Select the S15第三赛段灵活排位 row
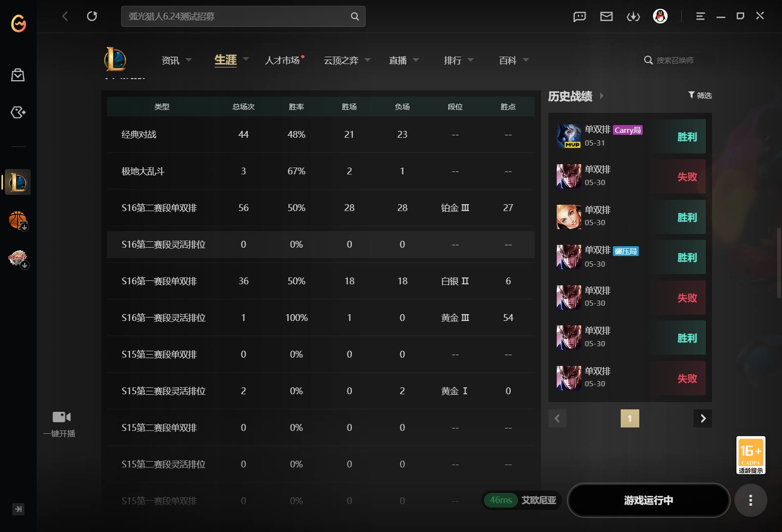The image size is (782, 532). tap(321, 391)
